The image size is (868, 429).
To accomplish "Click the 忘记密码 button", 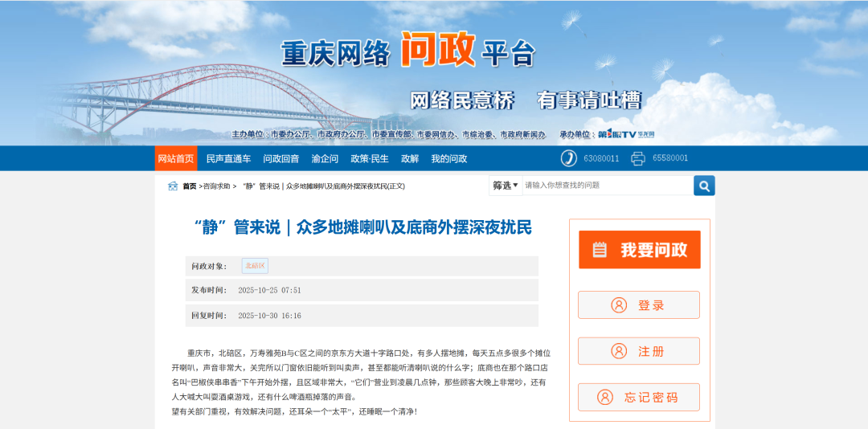I will 639,397.
